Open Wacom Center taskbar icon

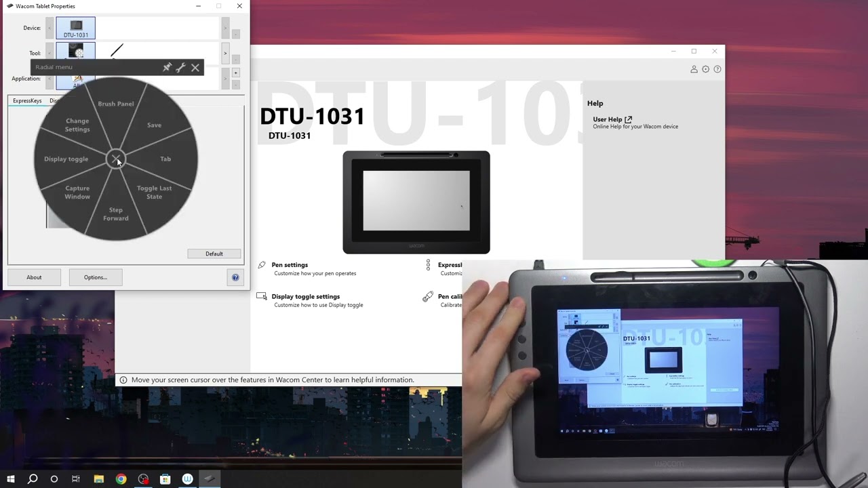[187, 479]
